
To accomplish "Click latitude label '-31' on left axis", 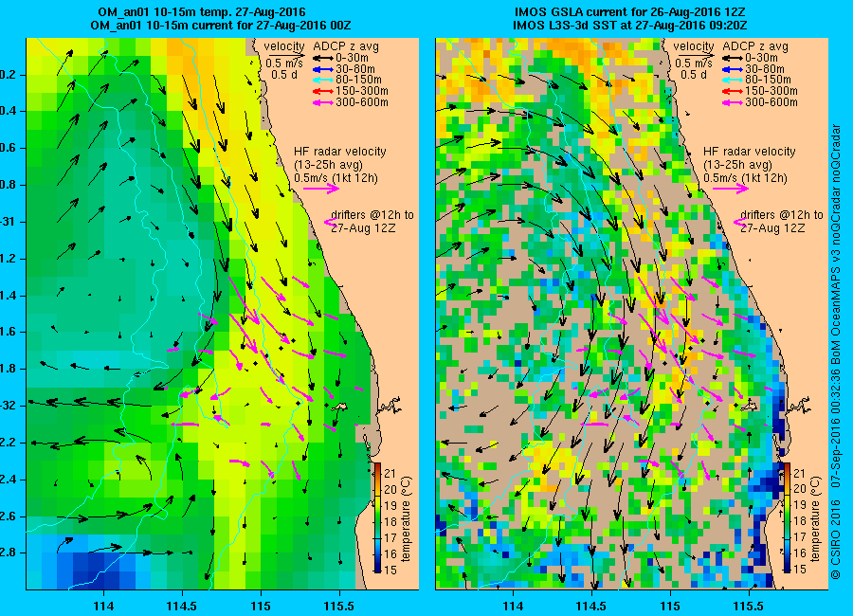I will 8,222.
